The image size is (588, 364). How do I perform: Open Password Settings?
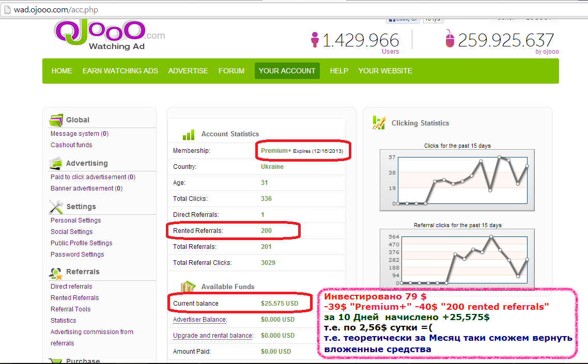coord(78,254)
